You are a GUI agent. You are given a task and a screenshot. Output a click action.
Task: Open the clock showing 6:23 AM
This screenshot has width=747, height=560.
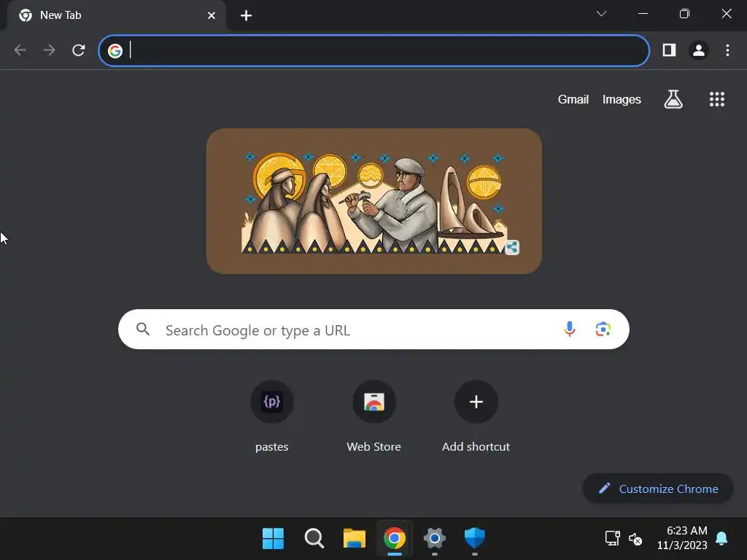682,537
